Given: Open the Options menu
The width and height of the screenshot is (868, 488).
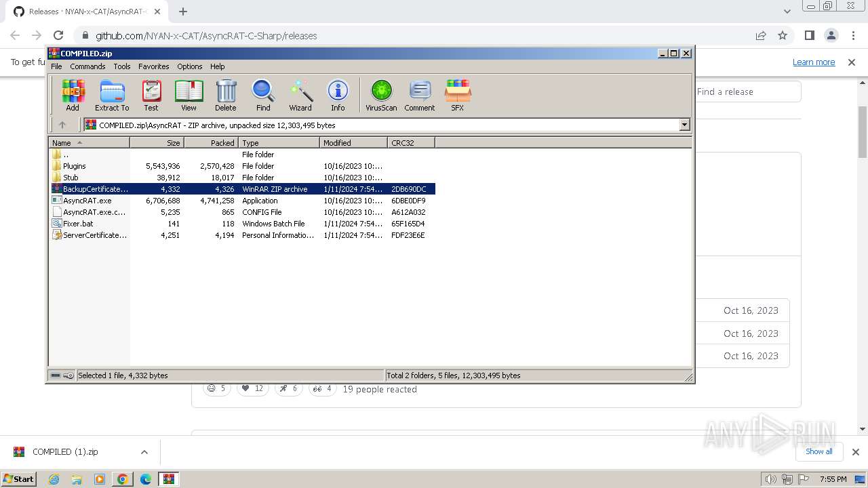Looking at the screenshot, I should coord(190,66).
